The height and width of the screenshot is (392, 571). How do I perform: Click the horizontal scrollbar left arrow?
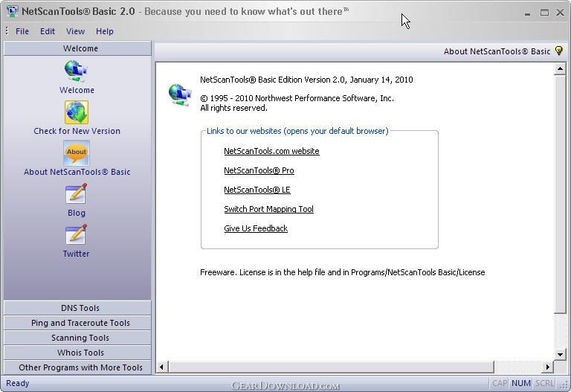click(x=161, y=367)
